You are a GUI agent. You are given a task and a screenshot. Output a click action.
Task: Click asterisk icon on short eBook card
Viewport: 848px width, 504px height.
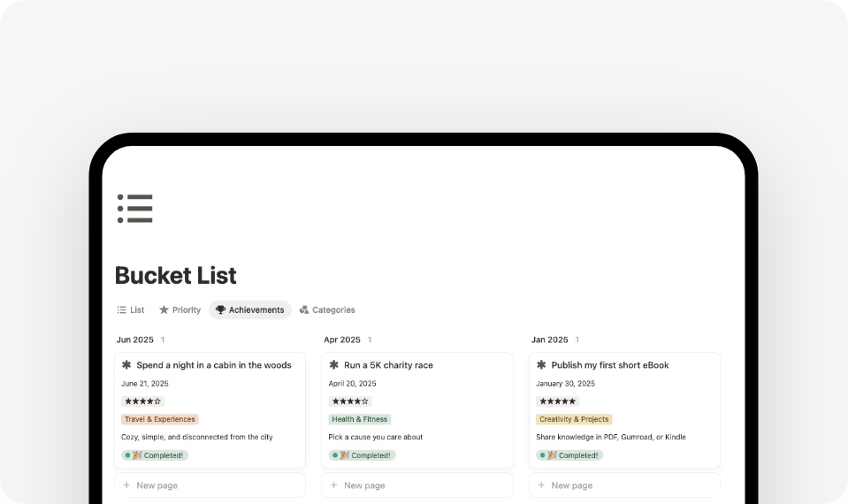541,365
